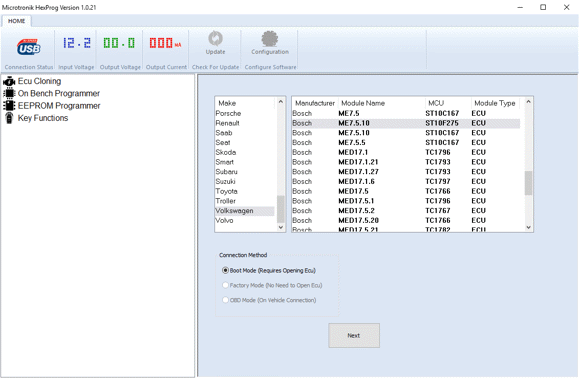The height and width of the screenshot is (378, 579).
Task: Sort by MCU column header
Action: [x=448, y=103]
